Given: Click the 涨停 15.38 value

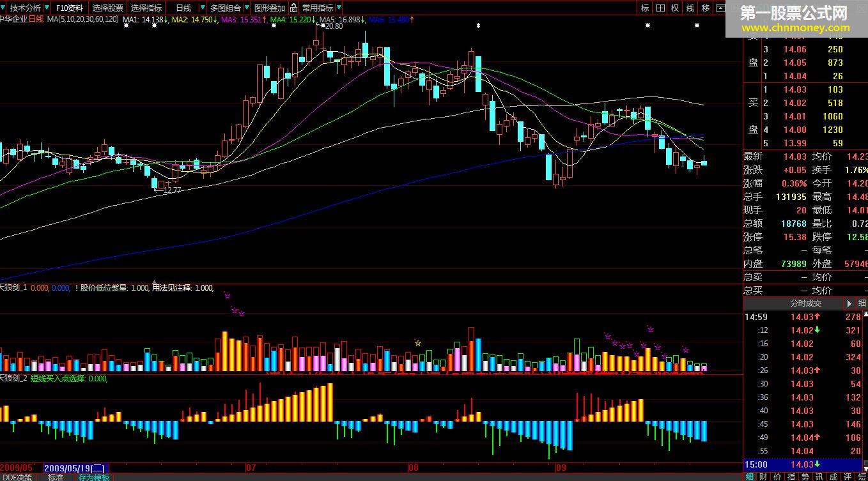Looking at the screenshot, I should [795, 236].
